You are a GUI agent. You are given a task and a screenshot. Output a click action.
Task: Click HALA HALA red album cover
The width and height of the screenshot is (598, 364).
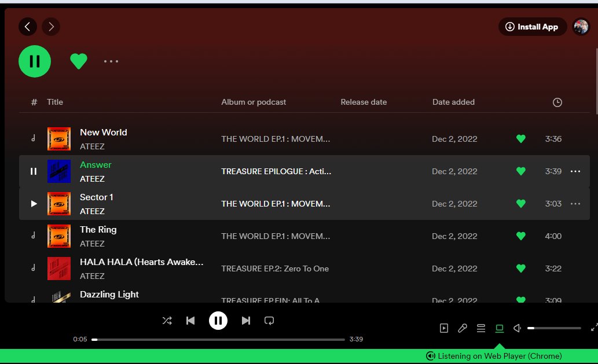pyautogui.click(x=58, y=269)
